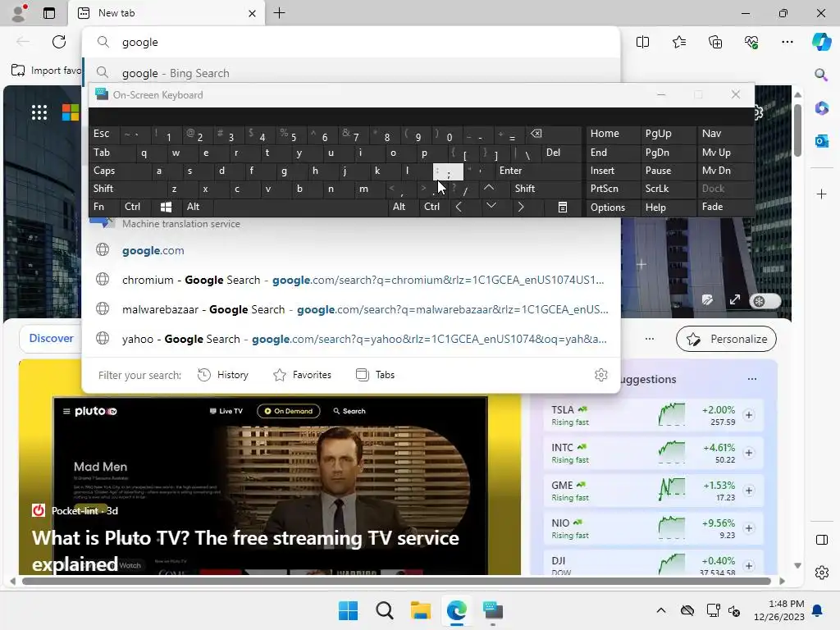Open Collections icon
This screenshot has height=630, width=840.
coord(715,42)
